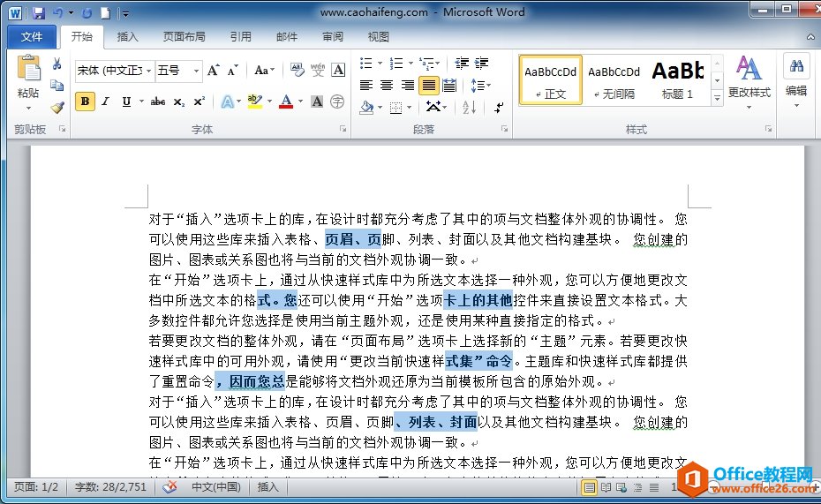Open the borders dropdown arrow
821x504 pixels.
(x=409, y=108)
